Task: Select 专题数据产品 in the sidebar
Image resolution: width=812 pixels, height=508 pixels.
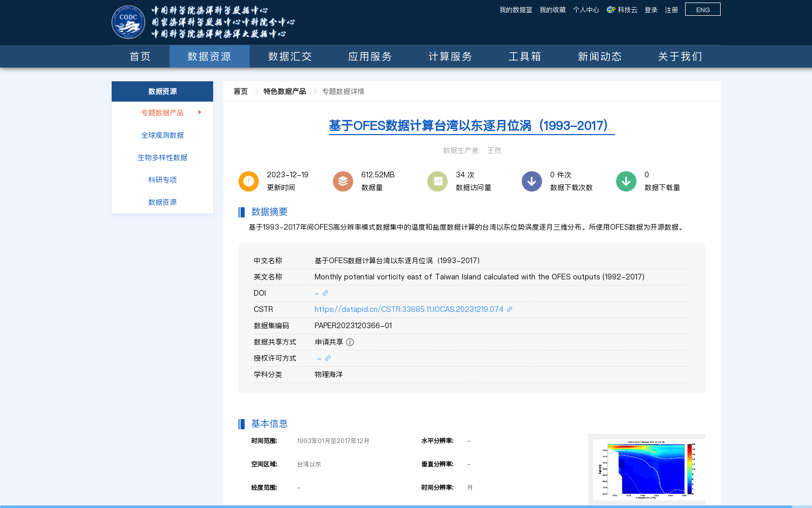Action: (x=162, y=113)
